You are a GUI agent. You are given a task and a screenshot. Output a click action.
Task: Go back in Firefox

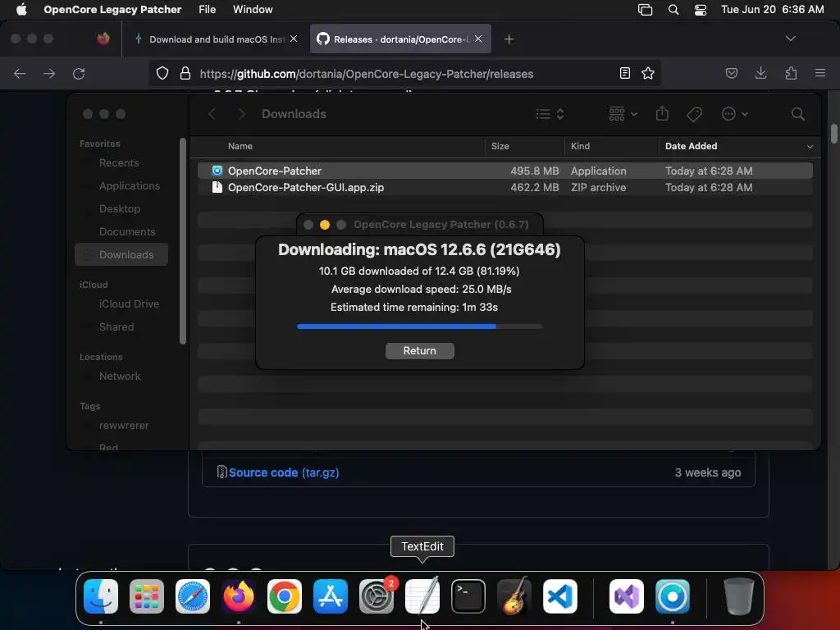[20, 73]
